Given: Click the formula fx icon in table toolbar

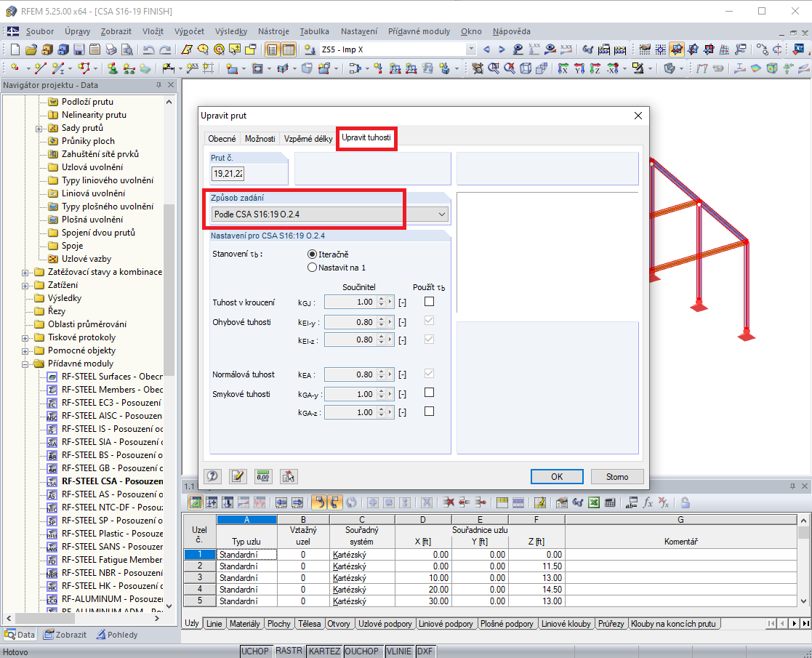Looking at the screenshot, I should [647, 502].
